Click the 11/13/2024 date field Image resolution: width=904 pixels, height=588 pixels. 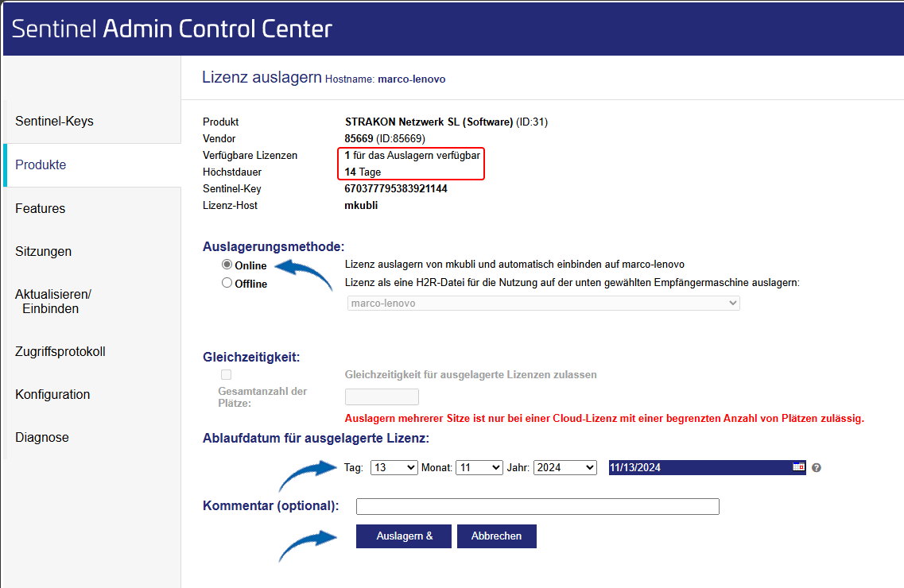click(707, 468)
